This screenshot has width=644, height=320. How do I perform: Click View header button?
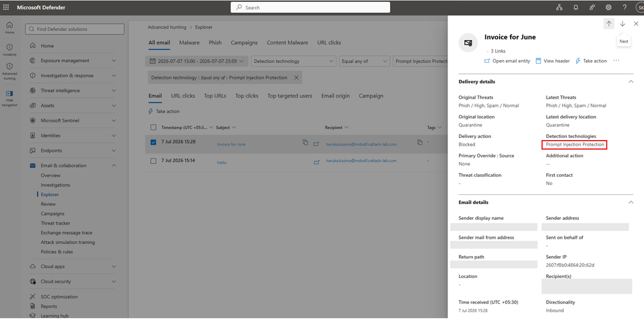click(553, 61)
